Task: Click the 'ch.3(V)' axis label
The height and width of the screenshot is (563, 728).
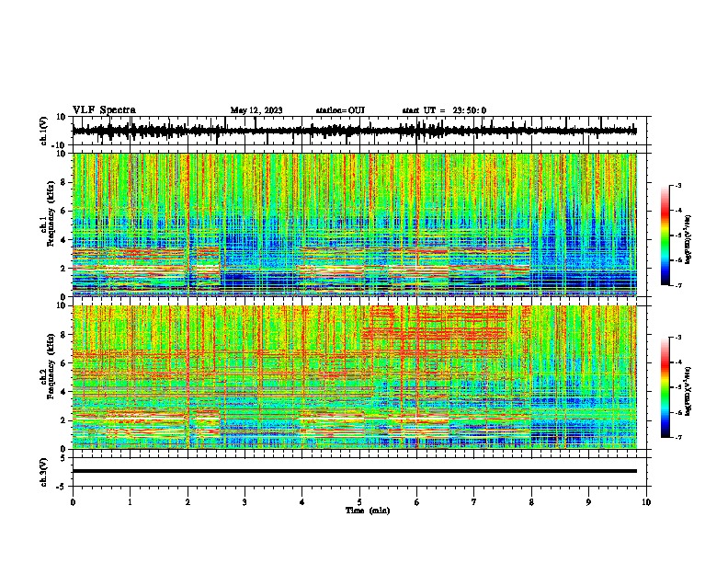Action: [44, 472]
